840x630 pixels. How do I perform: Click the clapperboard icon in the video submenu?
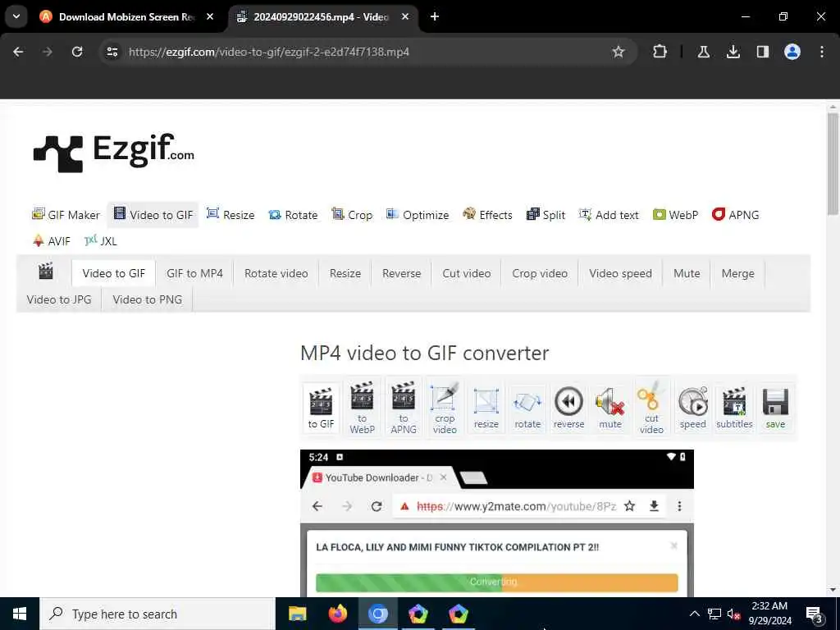46,272
